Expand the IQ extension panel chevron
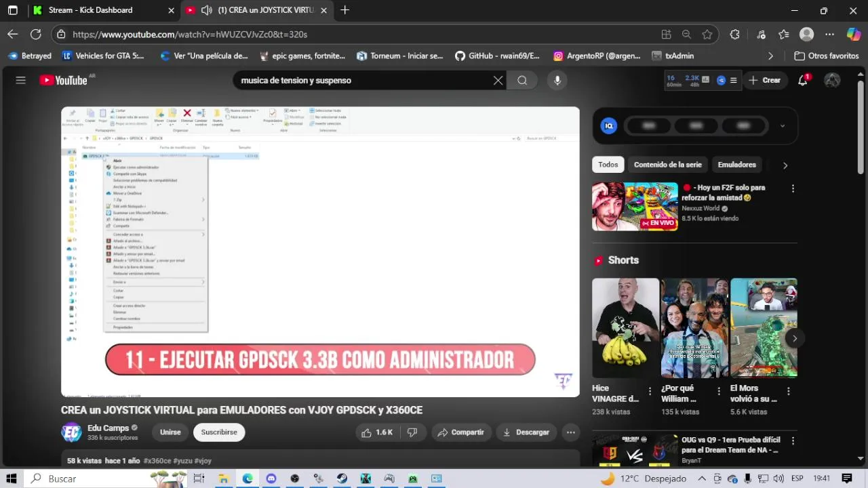 pos(782,125)
